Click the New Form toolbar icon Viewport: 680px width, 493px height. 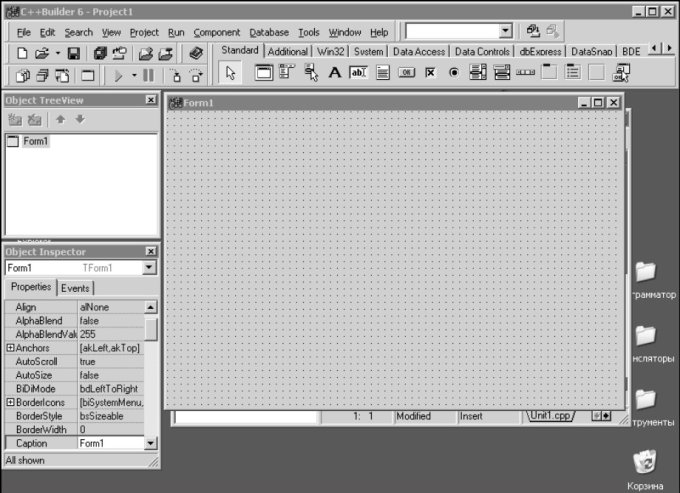[x=88, y=75]
